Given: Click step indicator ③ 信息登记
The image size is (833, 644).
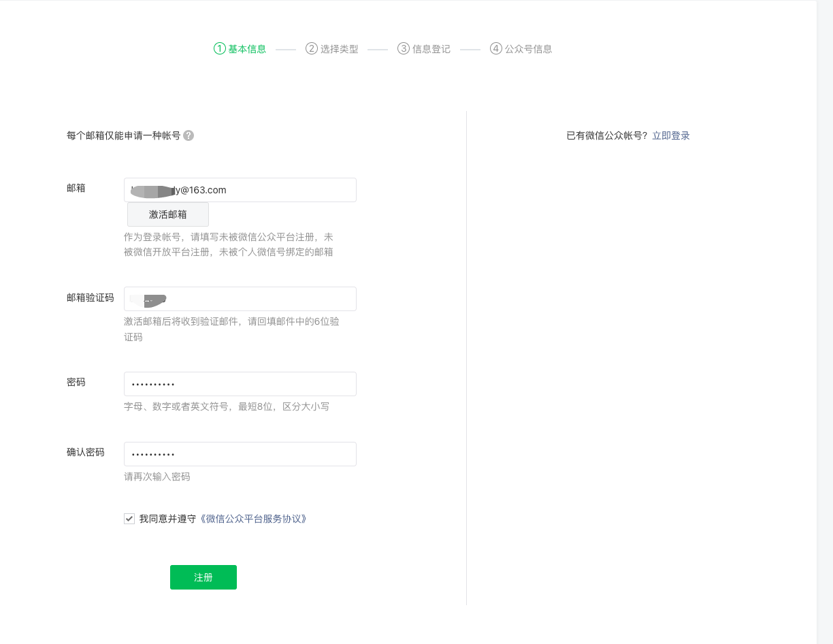Looking at the screenshot, I should click(423, 48).
